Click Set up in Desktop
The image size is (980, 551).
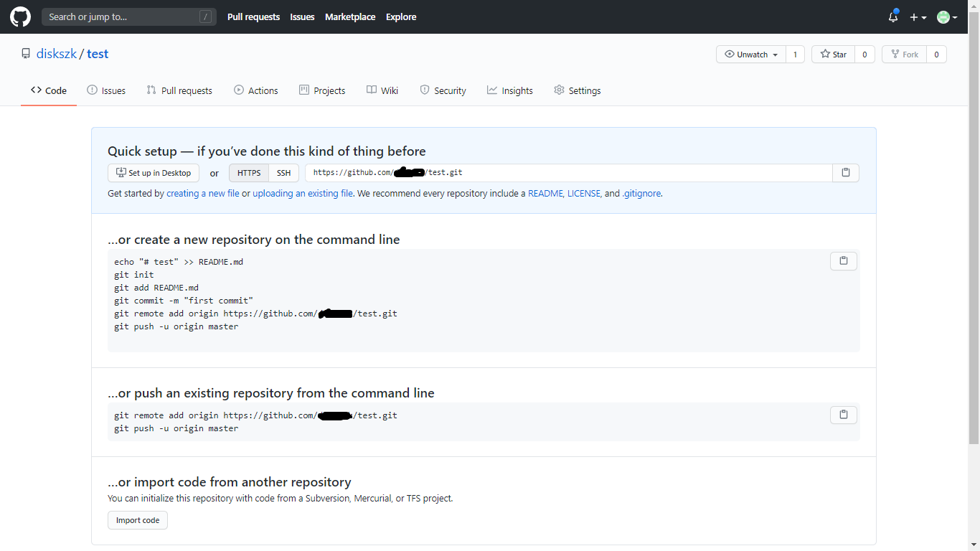[x=154, y=172]
